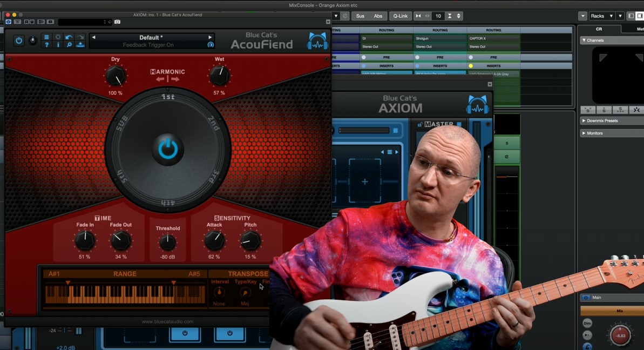Click the Q-Link button
Viewport: 644px width, 350px height.
401,16
